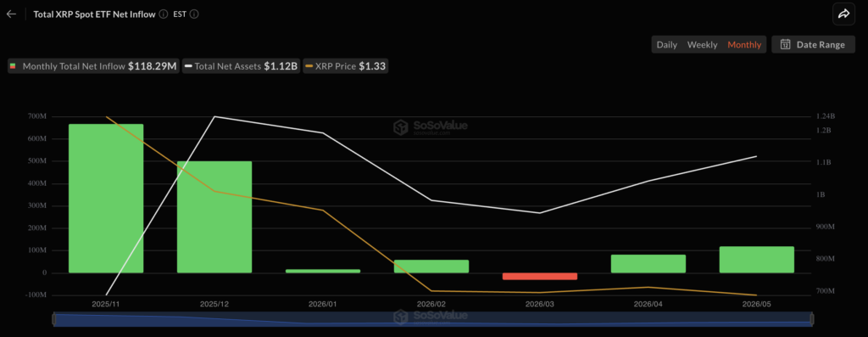Click the 2026/02 green inflow bar
Viewport: 868px width, 337px height.
pyautogui.click(x=431, y=266)
